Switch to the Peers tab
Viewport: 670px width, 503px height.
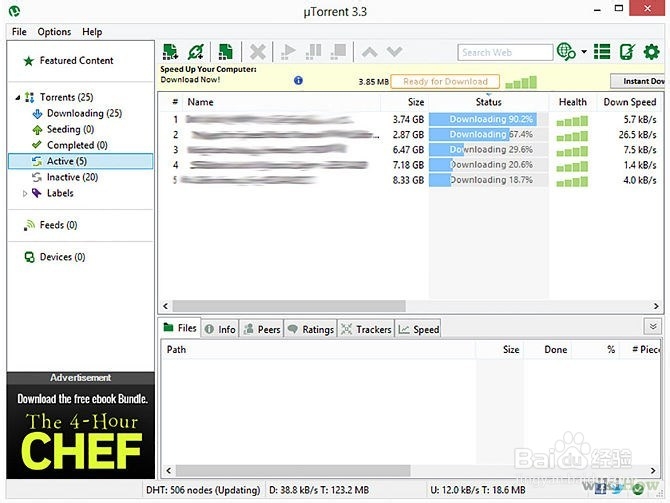coord(262,329)
